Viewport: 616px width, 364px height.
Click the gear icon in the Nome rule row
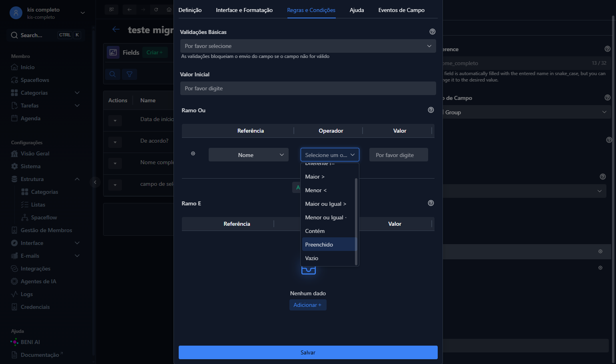coord(193,153)
